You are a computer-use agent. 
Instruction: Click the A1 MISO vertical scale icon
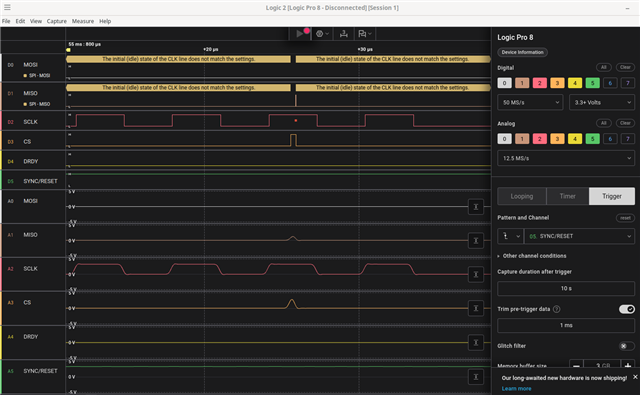[476, 241]
